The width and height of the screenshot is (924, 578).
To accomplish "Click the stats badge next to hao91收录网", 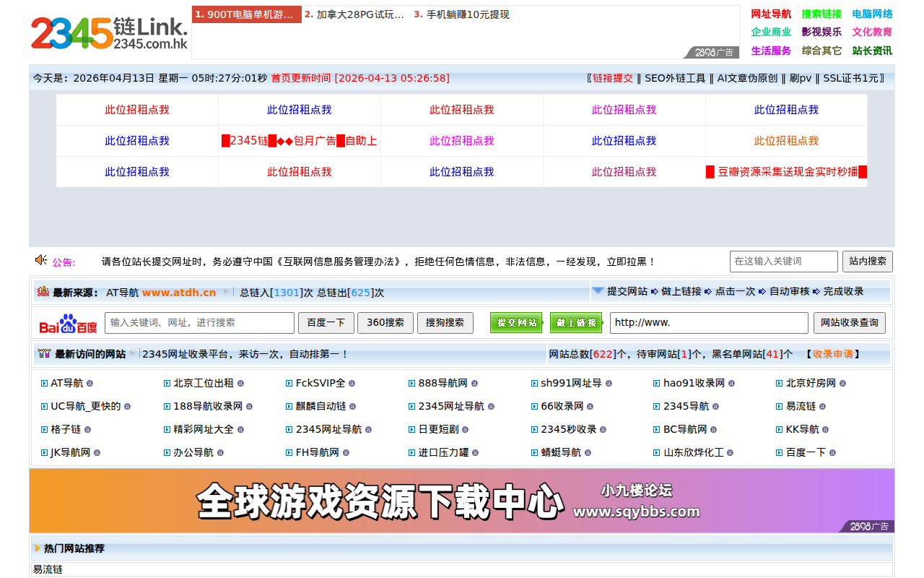I will click(x=731, y=383).
